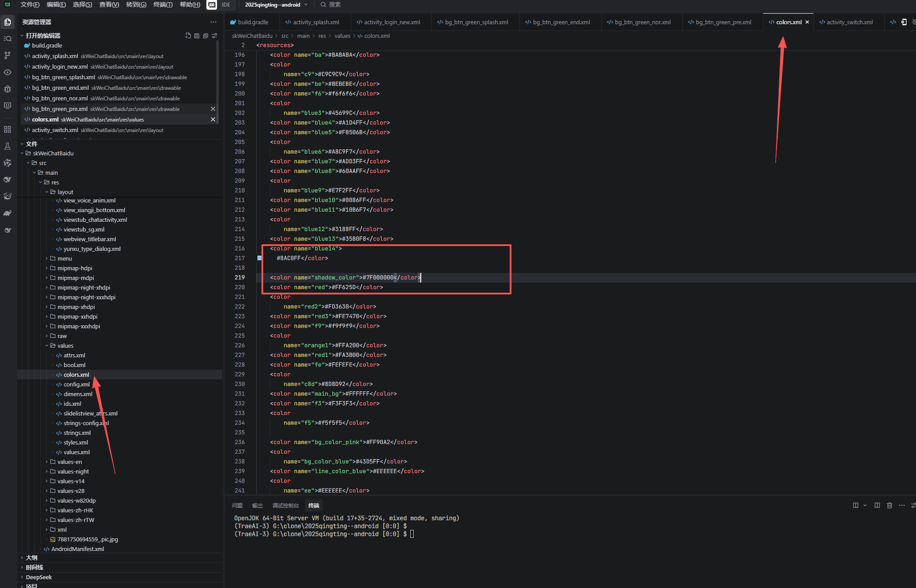
Task: Click the save all icon in open editors
Action: [x=197, y=36]
